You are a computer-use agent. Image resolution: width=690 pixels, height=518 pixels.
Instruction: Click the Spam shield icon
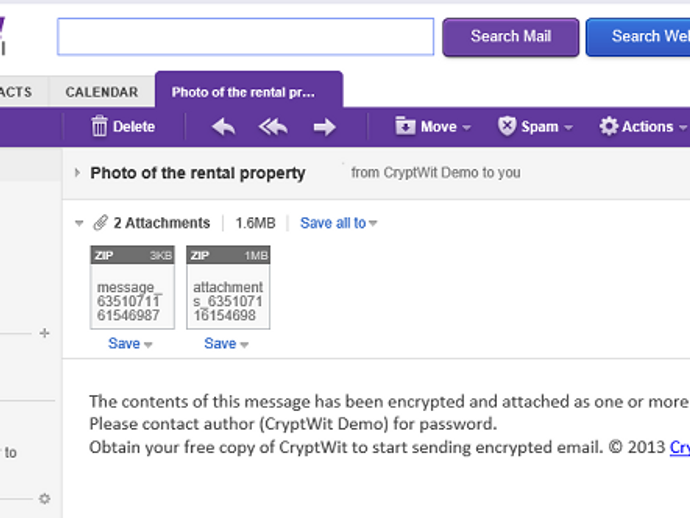(x=507, y=127)
